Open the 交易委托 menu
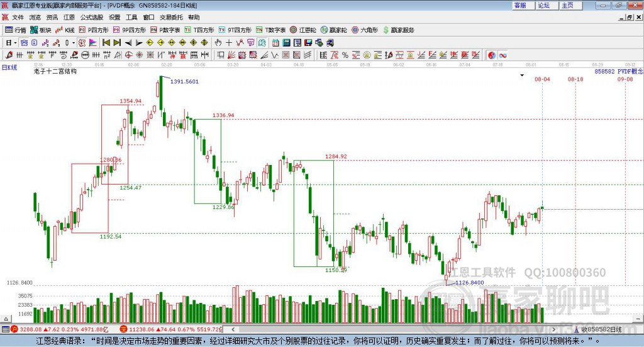This screenshot has height=347, width=644. 171,17
